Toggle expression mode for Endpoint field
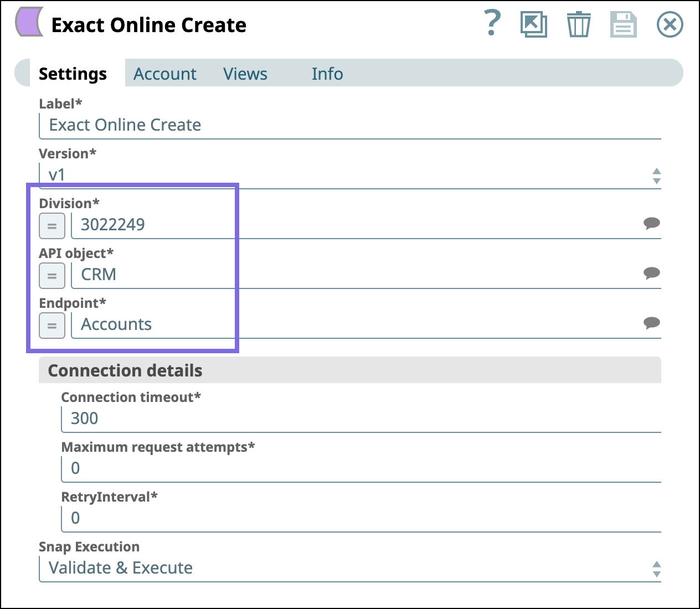This screenshot has height=609, width=700. pyautogui.click(x=52, y=326)
